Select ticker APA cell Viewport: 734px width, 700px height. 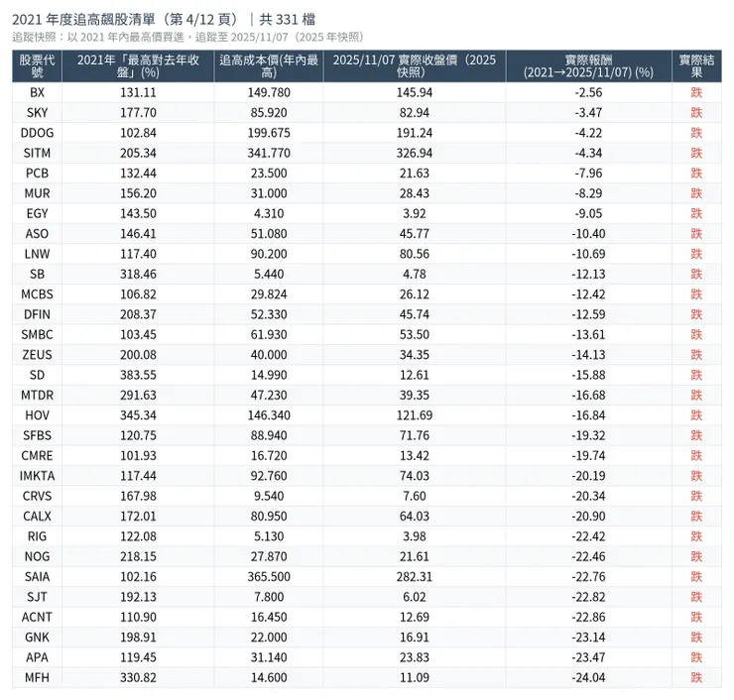tap(37, 657)
